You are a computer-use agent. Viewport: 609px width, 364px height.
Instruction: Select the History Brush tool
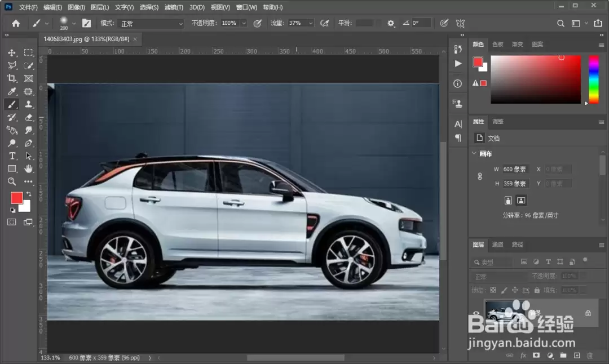point(12,117)
